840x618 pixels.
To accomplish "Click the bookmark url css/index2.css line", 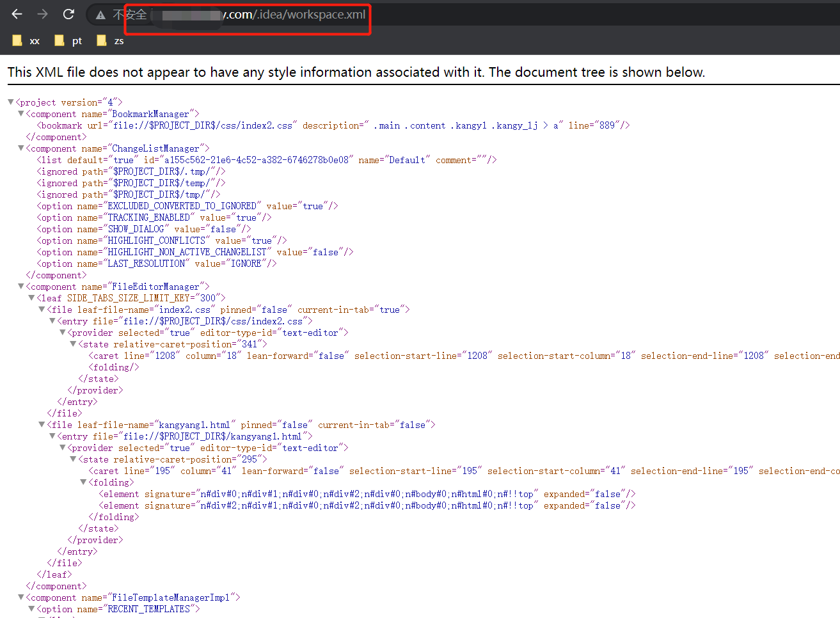I will pos(333,125).
